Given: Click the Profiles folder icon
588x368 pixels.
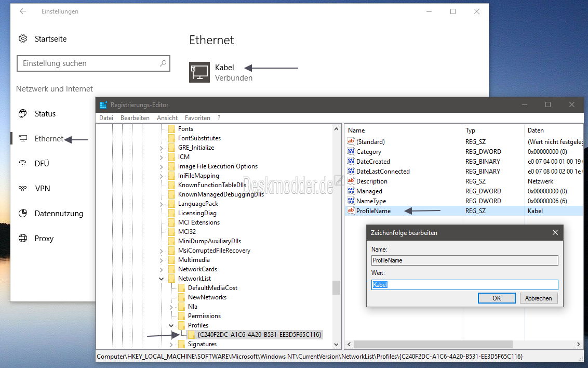Looking at the screenshot, I should coord(181,325).
